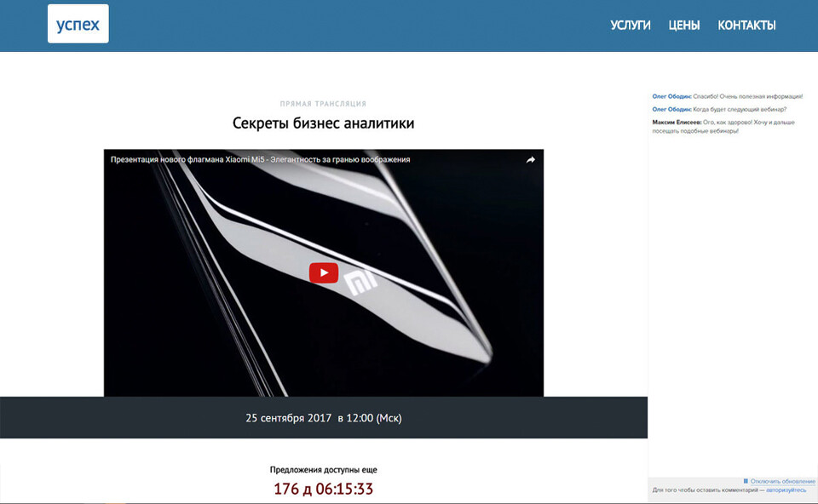Go to the ЦЕНЫ page

684,25
